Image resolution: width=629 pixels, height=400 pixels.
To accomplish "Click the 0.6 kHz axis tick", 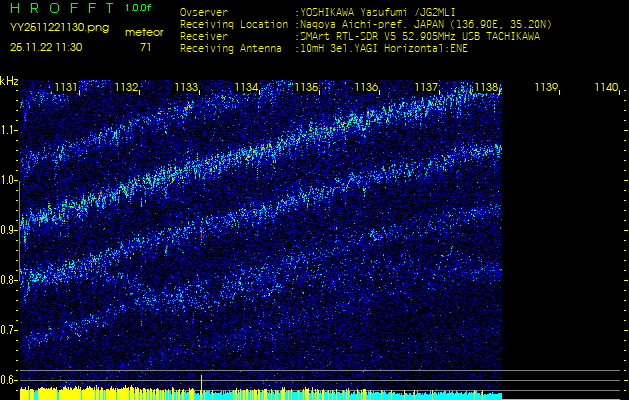I will tap(9, 380).
